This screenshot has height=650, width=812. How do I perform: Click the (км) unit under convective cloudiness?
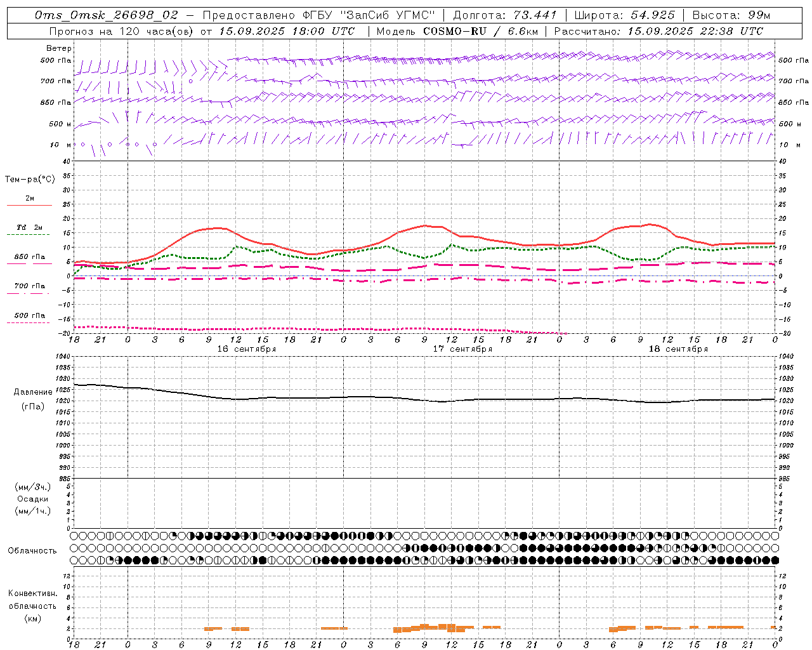coord(32,618)
